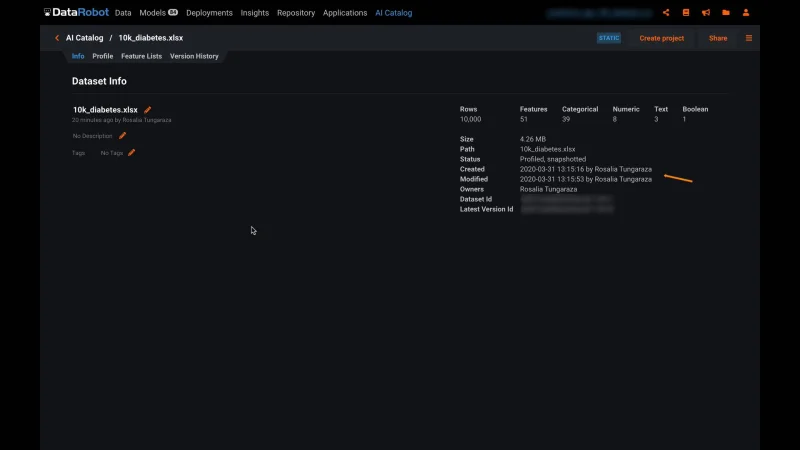Switch to the Profile tab
The image size is (800, 450).
[103, 56]
